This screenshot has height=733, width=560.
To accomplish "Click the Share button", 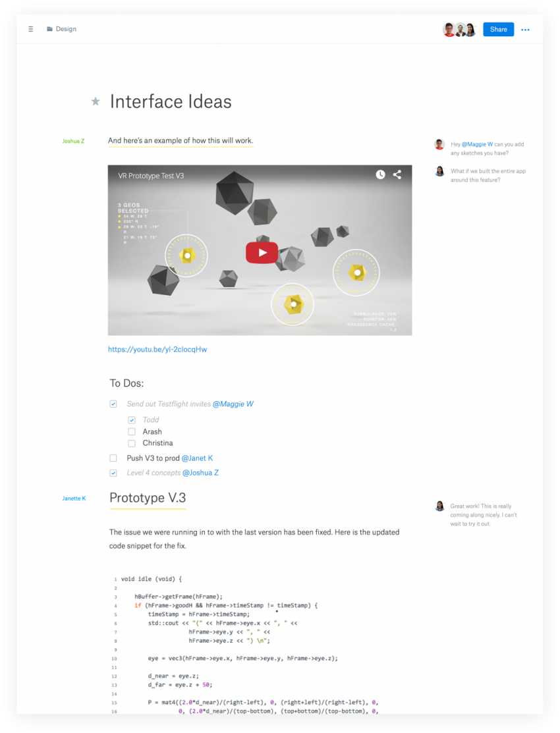I will pos(498,30).
